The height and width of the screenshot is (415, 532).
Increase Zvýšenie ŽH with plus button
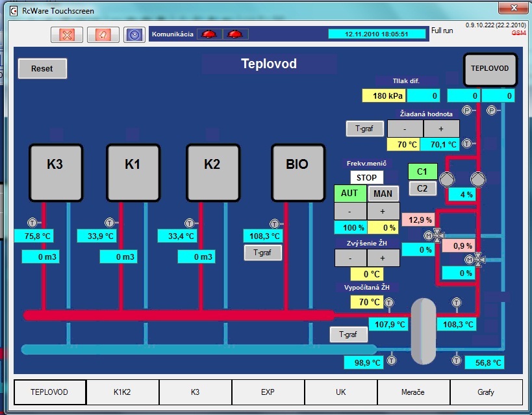point(383,258)
